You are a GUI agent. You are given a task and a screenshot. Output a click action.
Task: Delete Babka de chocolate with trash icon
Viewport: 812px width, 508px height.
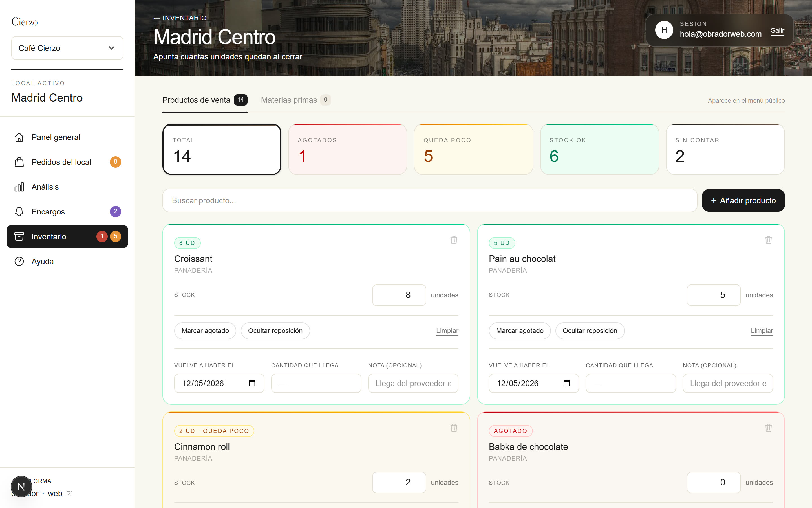[768, 428]
